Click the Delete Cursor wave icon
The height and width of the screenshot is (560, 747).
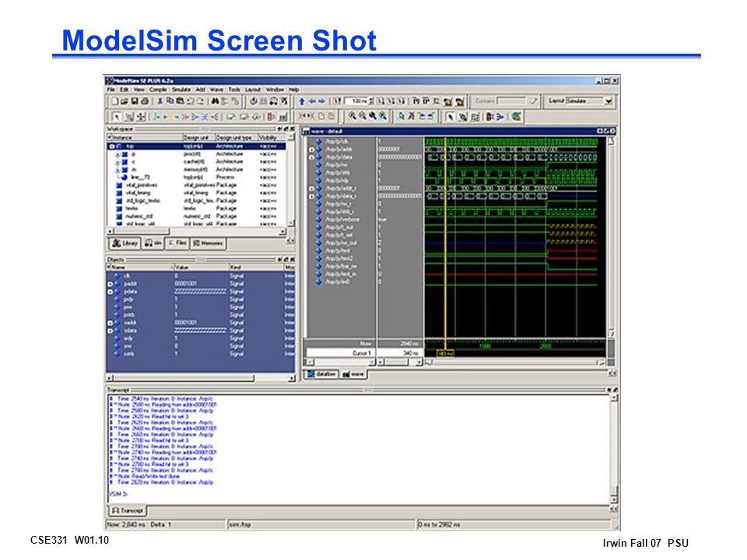click(411, 116)
